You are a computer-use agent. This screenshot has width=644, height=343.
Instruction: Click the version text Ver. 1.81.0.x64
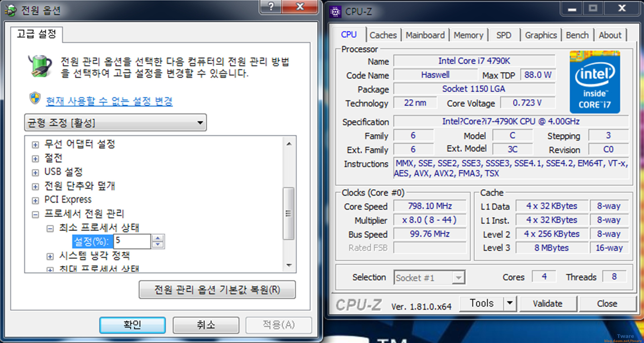(x=421, y=306)
